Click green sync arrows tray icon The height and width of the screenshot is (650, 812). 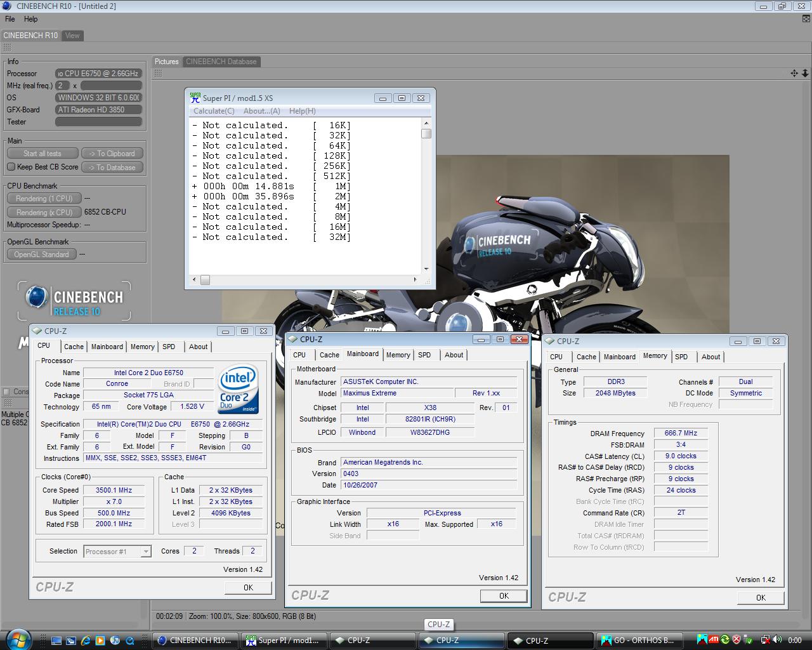pos(725,640)
